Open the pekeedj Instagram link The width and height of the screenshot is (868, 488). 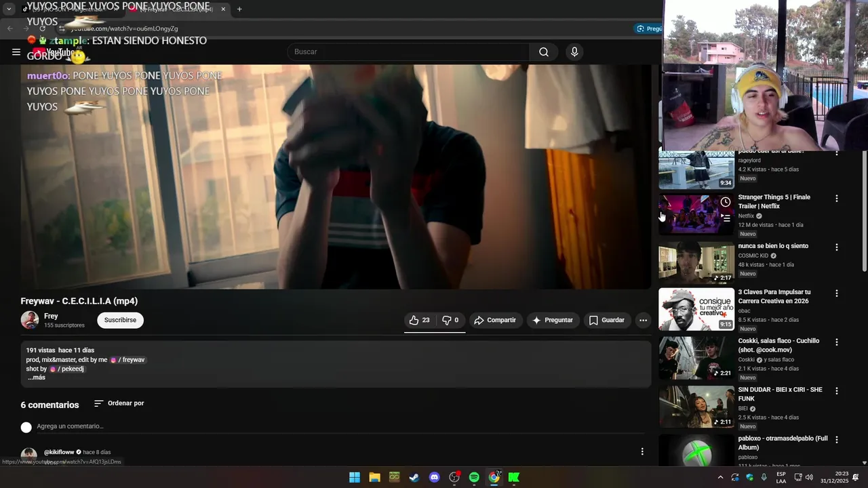(x=66, y=369)
